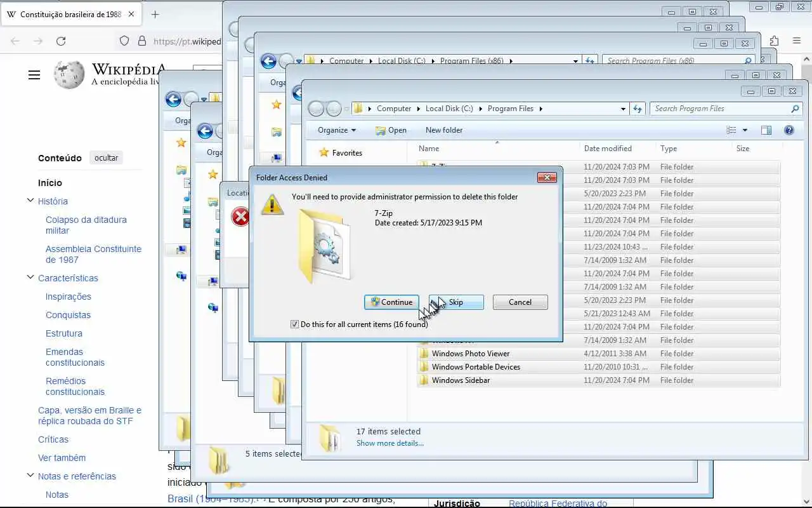Click the shield Continue button in the dialog
812x508 pixels.
(x=391, y=302)
